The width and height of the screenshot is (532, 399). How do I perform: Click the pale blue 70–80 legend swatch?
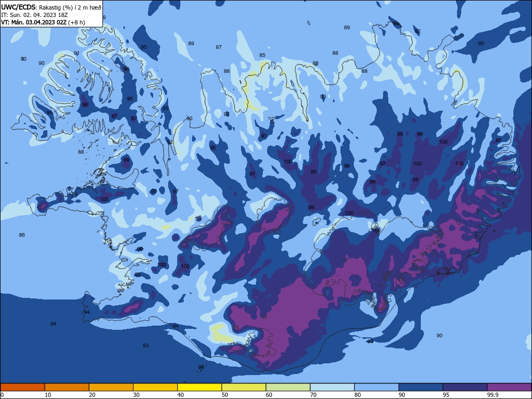[332, 387]
